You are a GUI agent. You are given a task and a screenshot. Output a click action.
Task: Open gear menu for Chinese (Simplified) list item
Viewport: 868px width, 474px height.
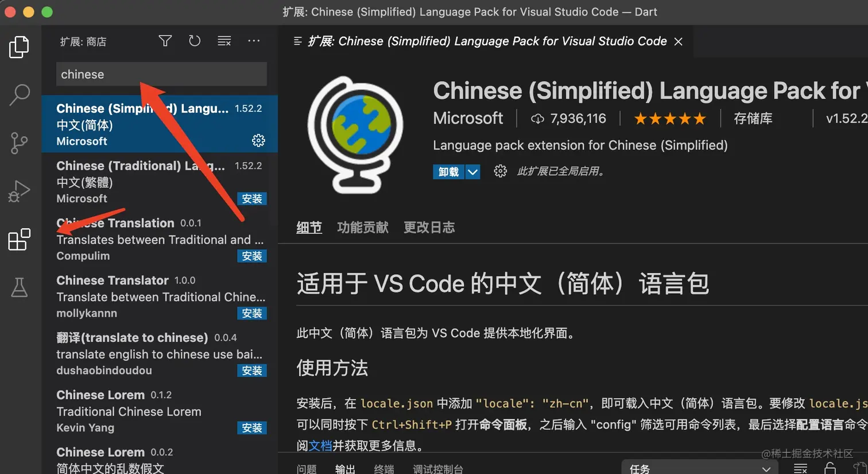(x=258, y=140)
